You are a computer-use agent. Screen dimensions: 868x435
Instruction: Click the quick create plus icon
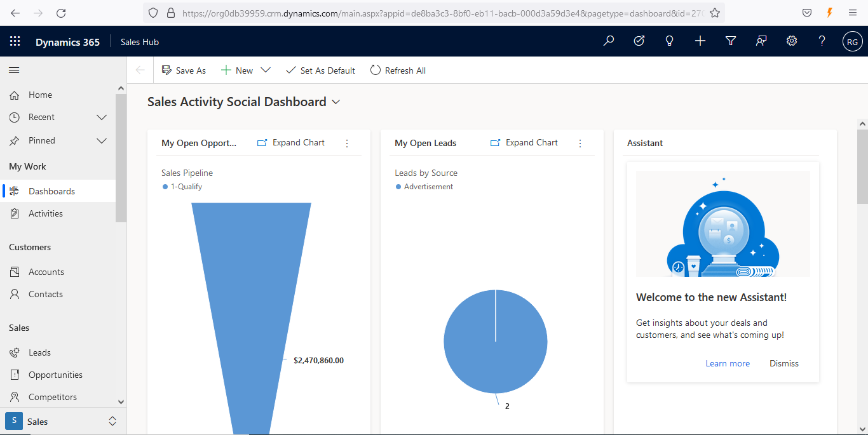point(700,41)
